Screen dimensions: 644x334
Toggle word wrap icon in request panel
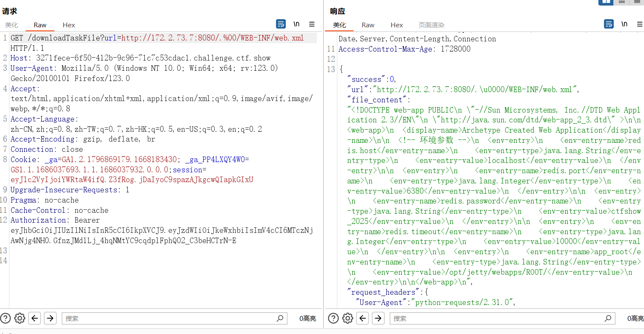pos(281,24)
